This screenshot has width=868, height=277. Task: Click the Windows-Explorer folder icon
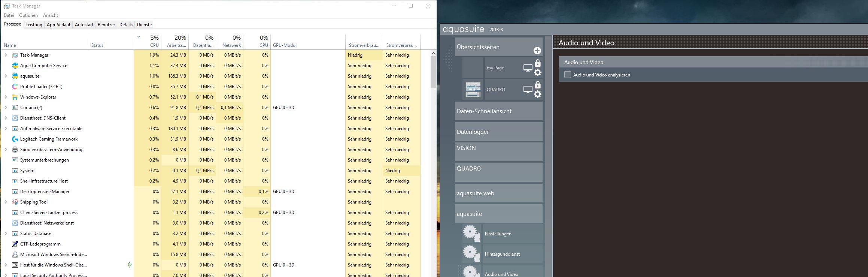(15, 97)
